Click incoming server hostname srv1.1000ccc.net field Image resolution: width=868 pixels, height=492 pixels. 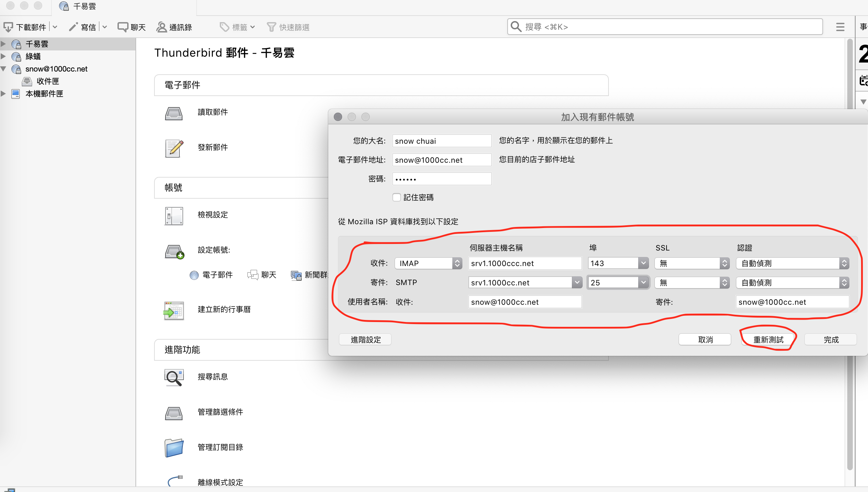tap(525, 263)
